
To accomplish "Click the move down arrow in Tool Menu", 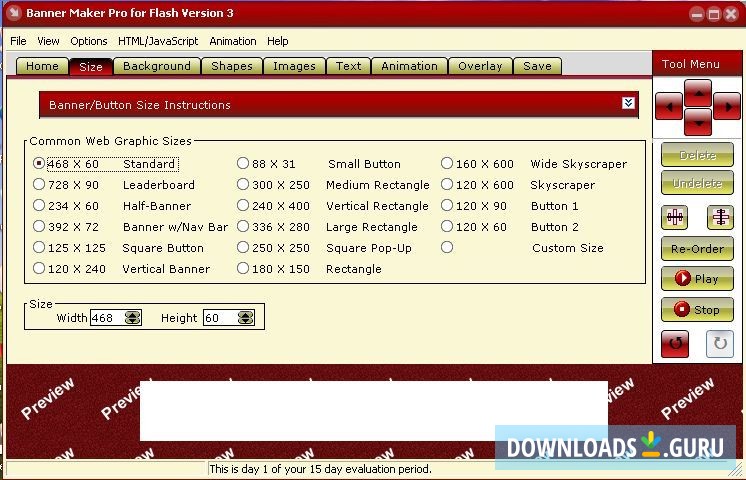I will click(698, 122).
